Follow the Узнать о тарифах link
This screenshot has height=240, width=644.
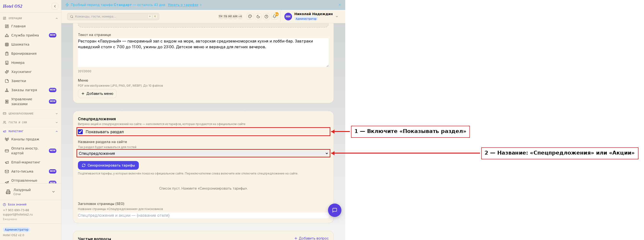(x=183, y=5)
